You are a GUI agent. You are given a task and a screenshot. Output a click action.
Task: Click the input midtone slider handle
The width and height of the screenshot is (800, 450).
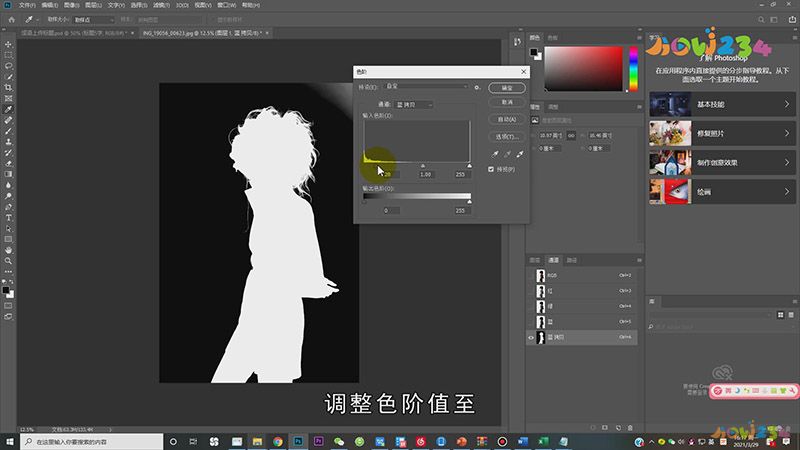tap(422, 166)
